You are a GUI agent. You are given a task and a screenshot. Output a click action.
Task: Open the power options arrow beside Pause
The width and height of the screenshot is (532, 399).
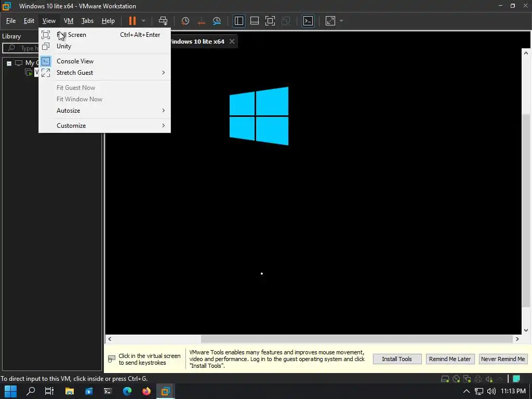coord(143,21)
